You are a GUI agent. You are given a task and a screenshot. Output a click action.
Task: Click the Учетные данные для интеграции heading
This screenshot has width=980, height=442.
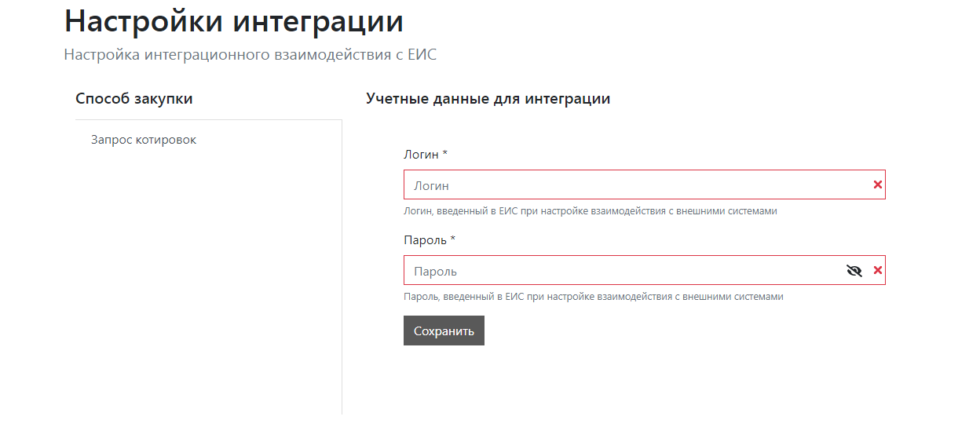488,99
